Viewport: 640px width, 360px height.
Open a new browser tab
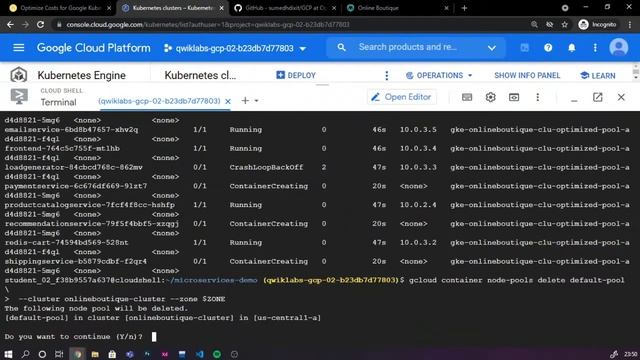[x=464, y=8]
